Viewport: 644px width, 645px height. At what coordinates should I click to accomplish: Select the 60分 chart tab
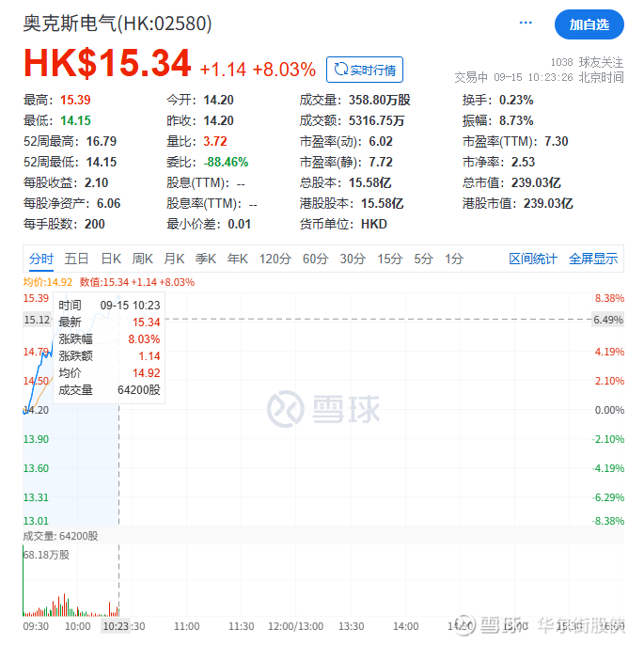[x=316, y=259]
